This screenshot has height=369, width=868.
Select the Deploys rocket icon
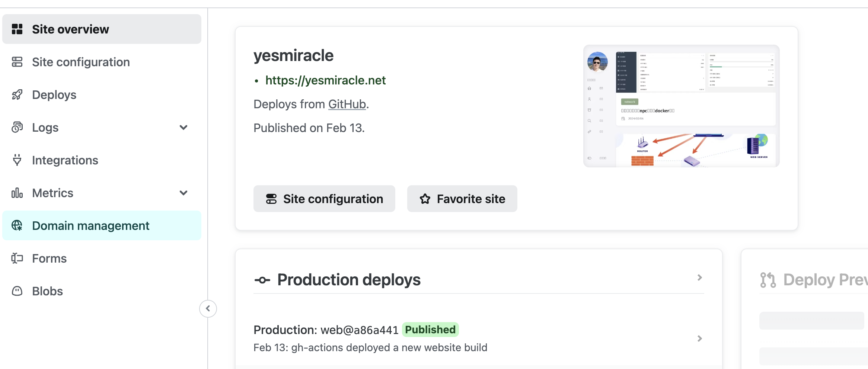tap(17, 94)
